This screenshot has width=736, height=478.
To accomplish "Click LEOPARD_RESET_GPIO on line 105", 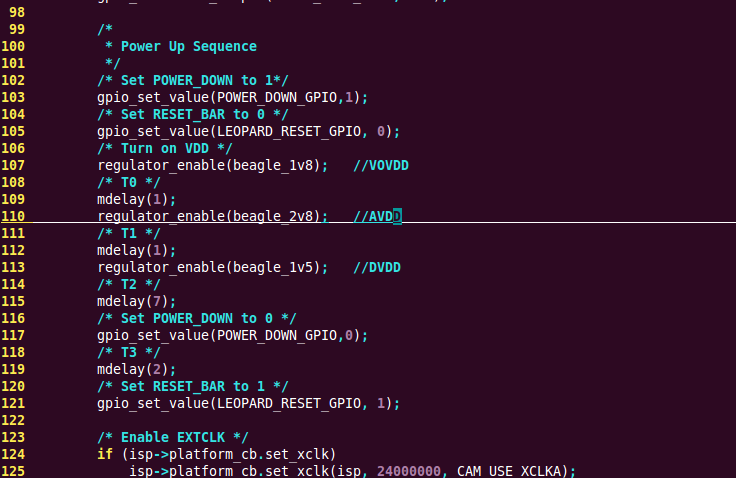I will point(289,131).
